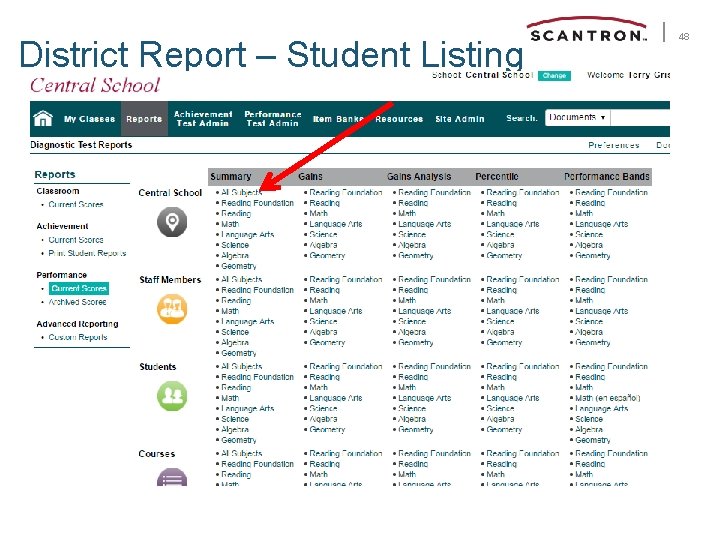Viewport: 720px width, 540px height.
Task: Open Students Gains Reading Foundation
Action: (x=345, y=366)
